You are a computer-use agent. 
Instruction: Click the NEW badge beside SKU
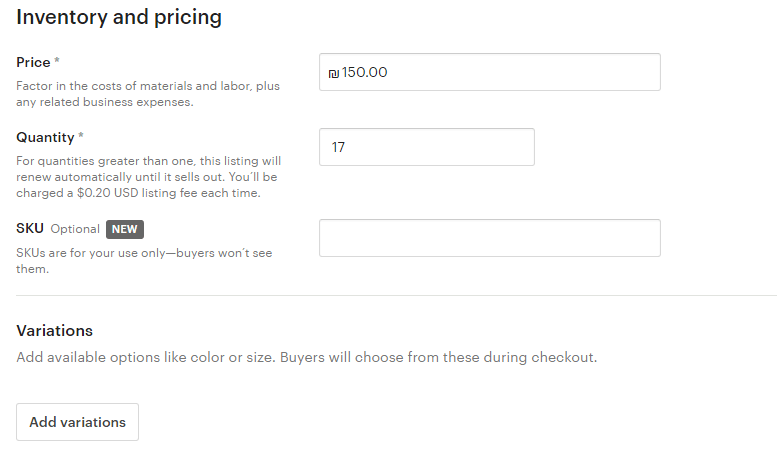(x=125, y=229)
